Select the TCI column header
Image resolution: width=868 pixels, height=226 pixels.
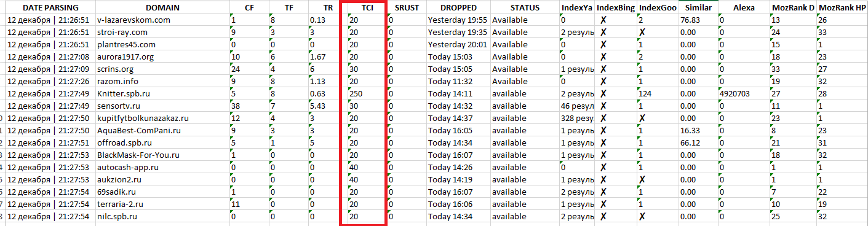pos(364,8)
